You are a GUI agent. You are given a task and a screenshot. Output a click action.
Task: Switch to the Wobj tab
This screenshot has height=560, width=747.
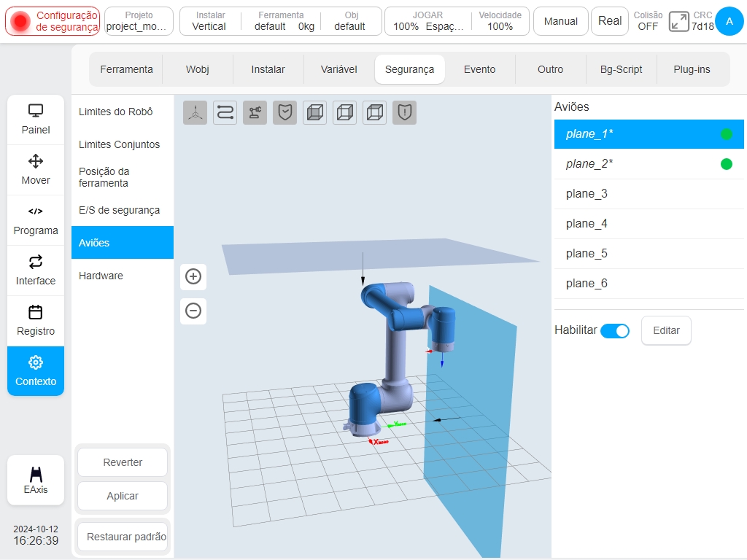click(198, 69)
